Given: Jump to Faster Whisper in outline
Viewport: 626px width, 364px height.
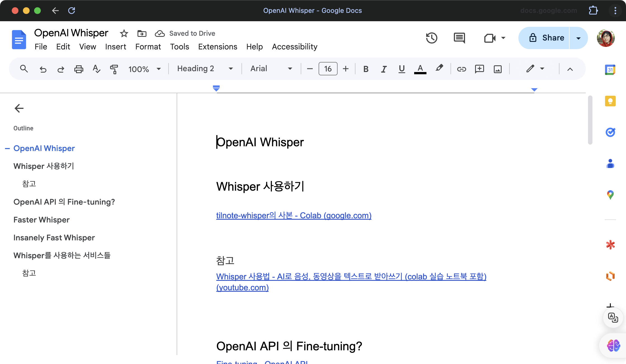Looking at the screenshot, I should (41, 220).
